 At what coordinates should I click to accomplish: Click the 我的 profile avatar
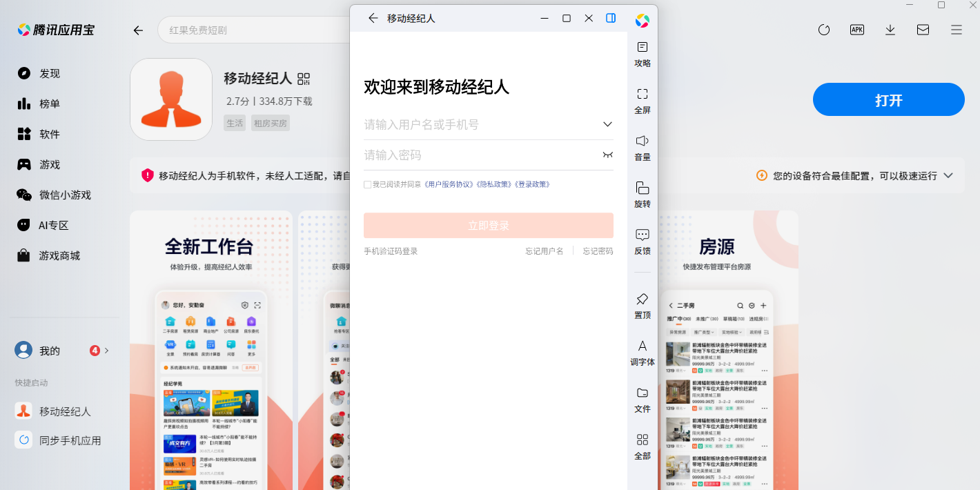[23, 350]
